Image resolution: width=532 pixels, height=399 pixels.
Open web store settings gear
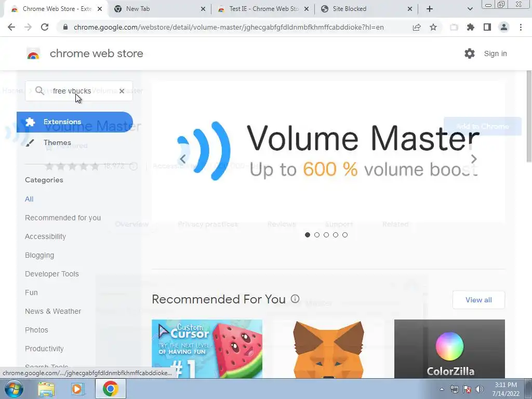470,54
